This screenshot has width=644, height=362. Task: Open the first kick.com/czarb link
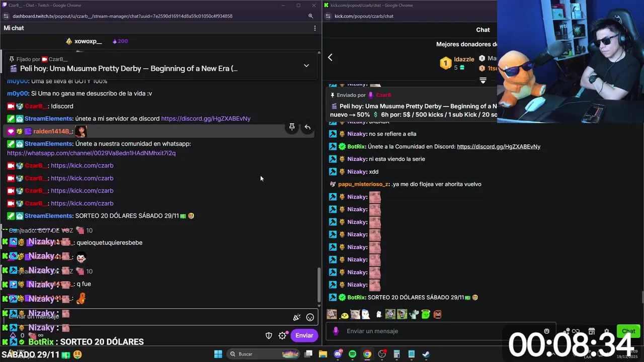point(82,165)
